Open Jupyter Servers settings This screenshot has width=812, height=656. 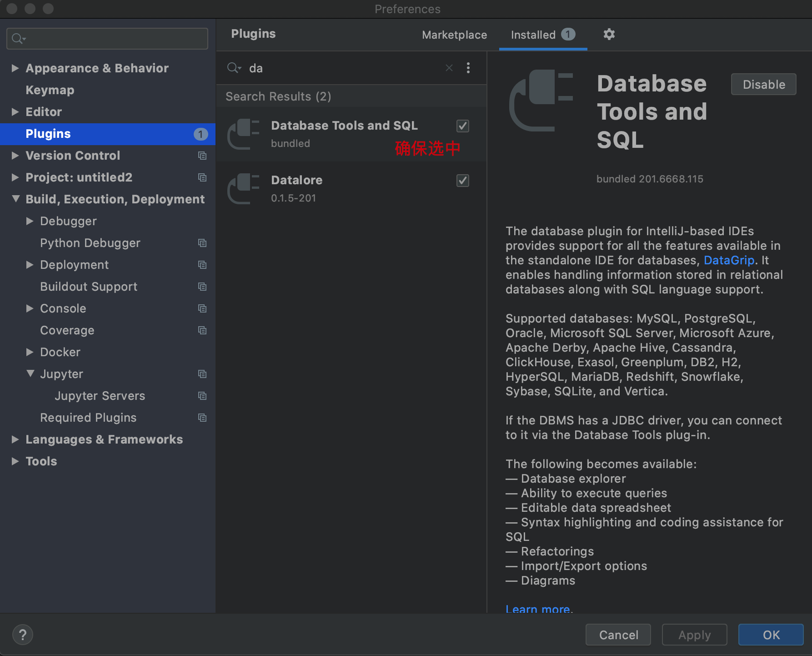click(x=108, y=396)
